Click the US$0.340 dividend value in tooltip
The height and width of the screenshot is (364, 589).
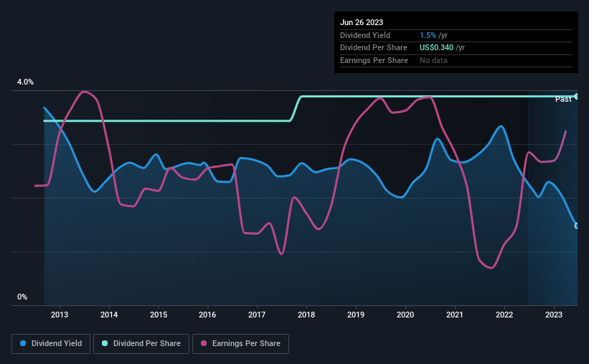tap(436, 48)
